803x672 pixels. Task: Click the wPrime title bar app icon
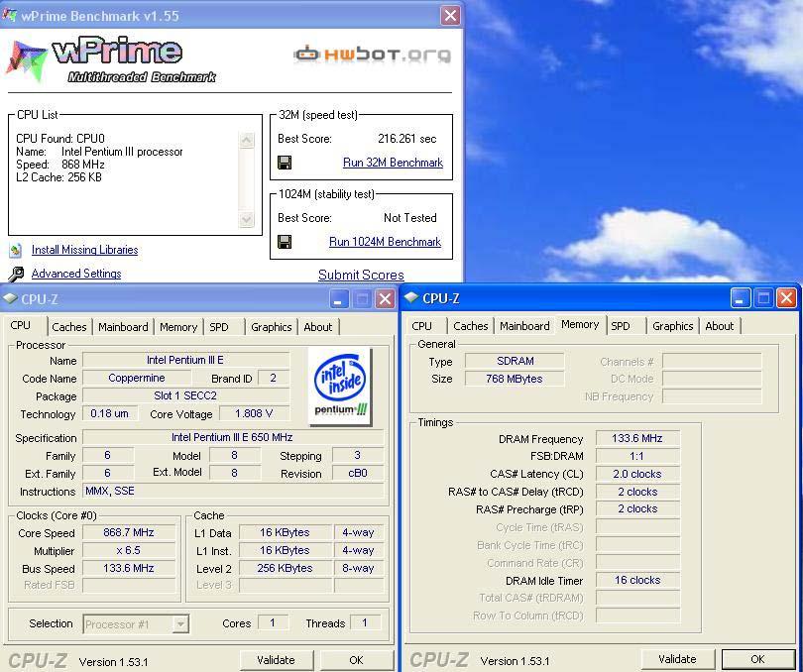10,16
